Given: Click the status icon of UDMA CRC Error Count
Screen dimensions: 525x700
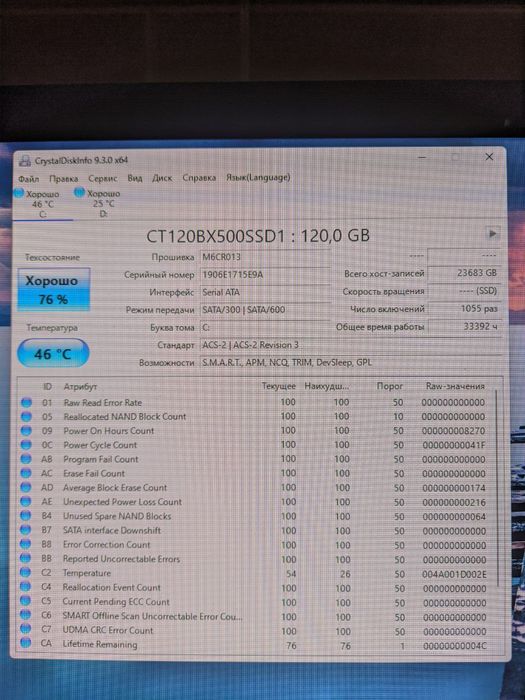Looking at the screenshot, I should (x=25, y=630).
